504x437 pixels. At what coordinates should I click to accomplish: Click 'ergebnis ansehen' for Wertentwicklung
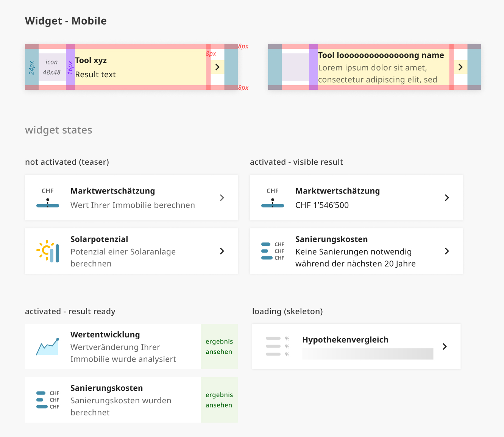[x=219, y=346]
